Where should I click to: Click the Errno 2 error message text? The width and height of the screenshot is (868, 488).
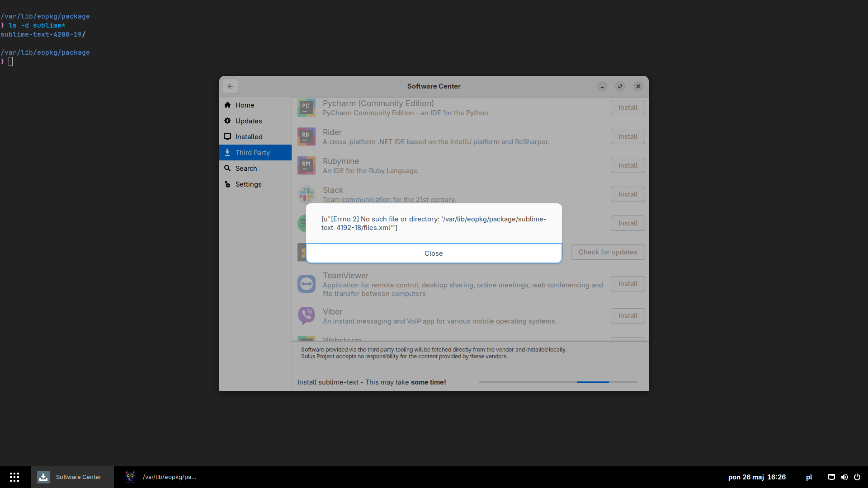[x=434, y=223]
